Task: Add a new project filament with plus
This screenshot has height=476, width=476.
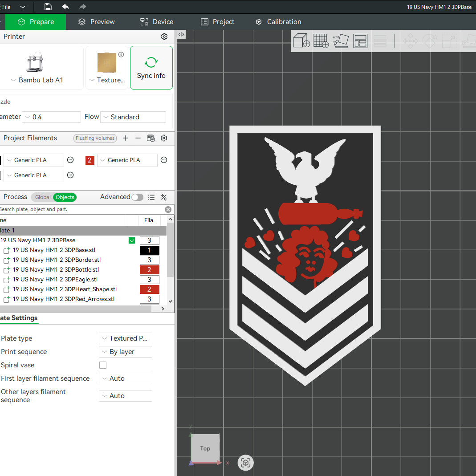Action: pyautogui.click(x=126, y=138)
